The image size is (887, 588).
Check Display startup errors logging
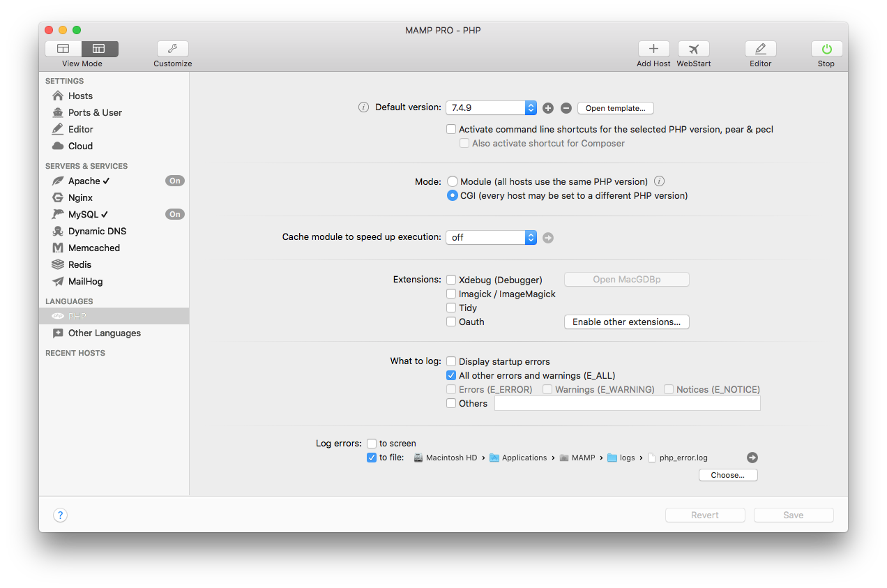(451, 361)
